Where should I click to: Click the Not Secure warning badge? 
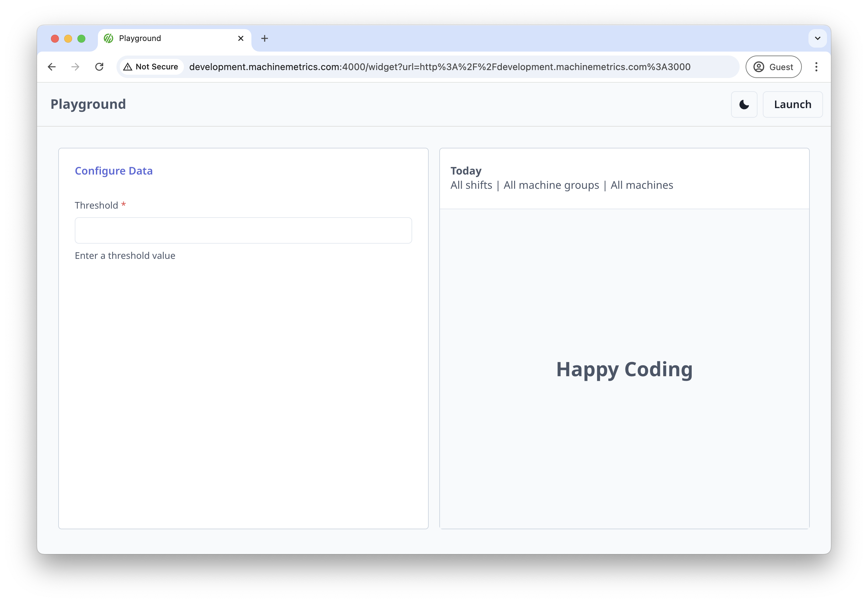(x=151, y=67)
